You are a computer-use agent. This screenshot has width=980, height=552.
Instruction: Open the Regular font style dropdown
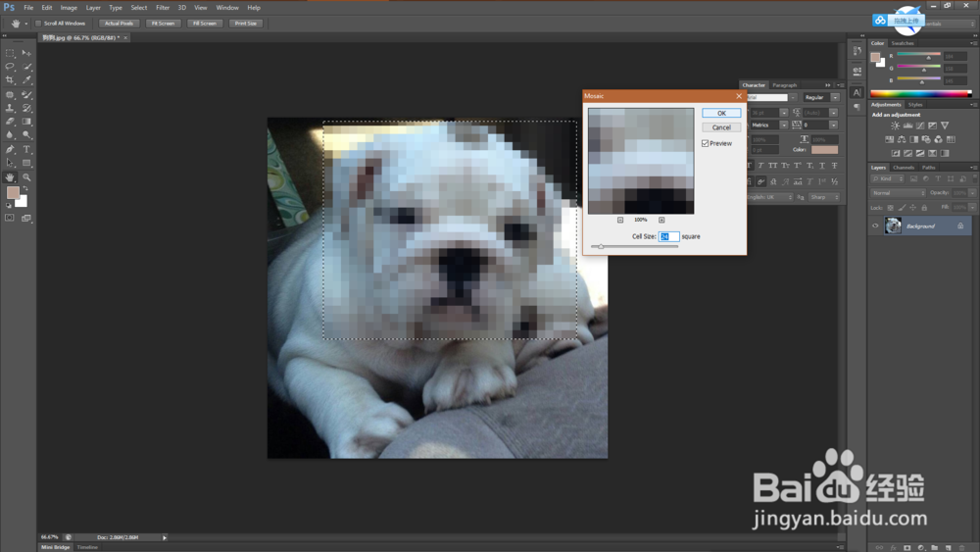point(821,97)
